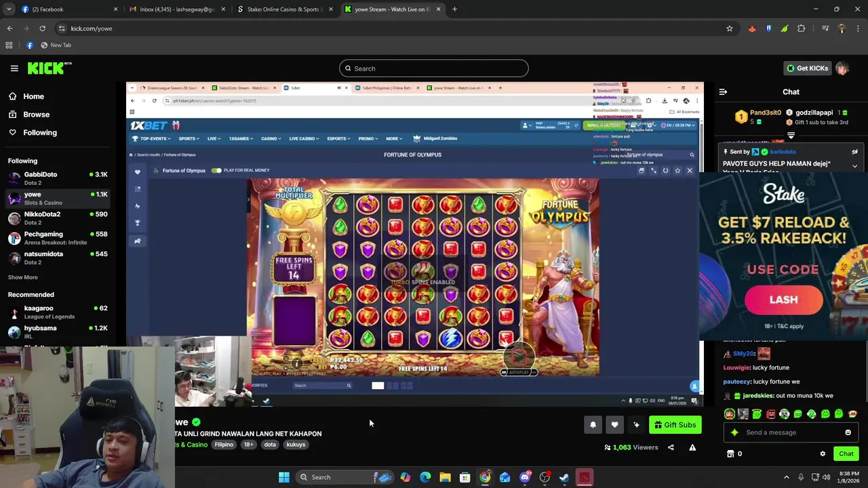Open the browser apps grid icon
868x488 pixels.
pos(9,45)
